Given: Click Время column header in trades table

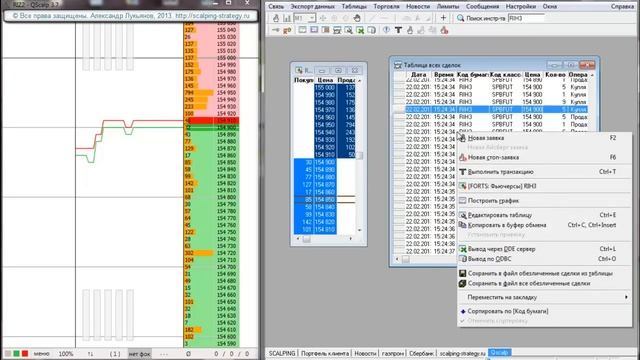Looking at the screenshot, I should pyautogui.click(x=444, y=75).
